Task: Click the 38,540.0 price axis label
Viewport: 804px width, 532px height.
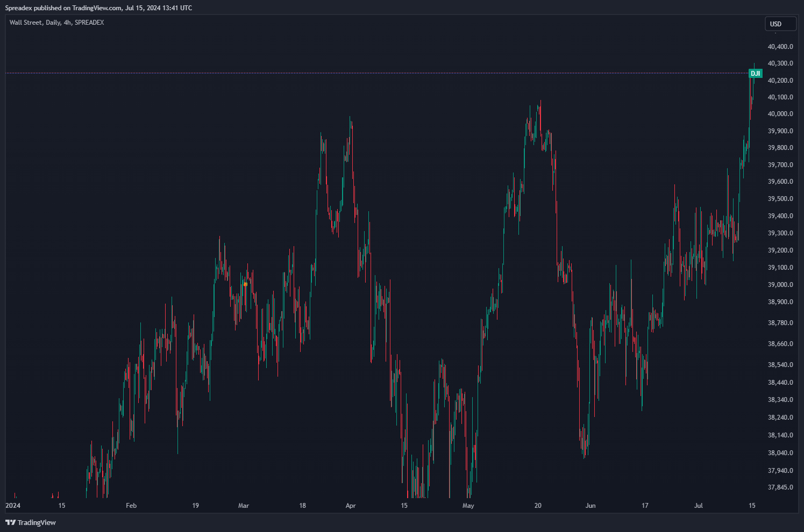Action: click(x=780, y=365)
